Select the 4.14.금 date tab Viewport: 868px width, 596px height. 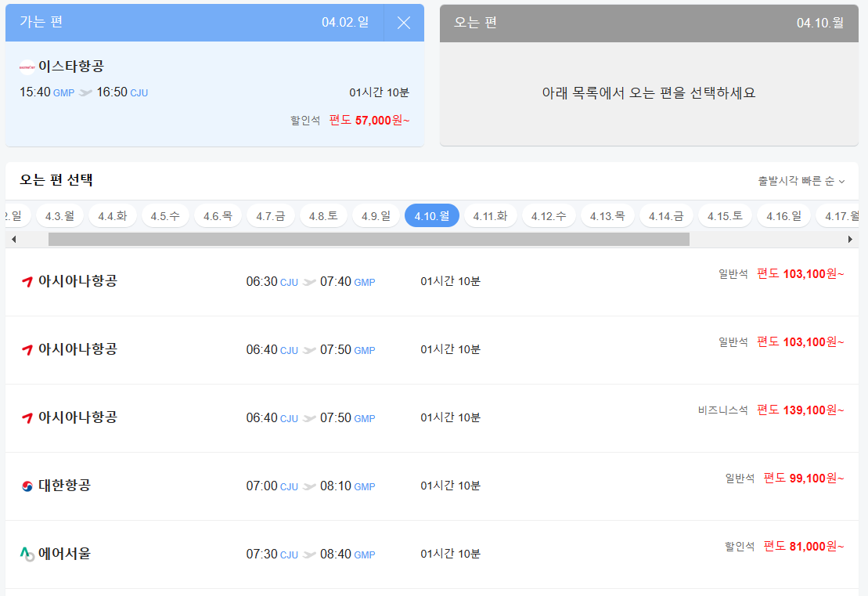(x=666, y=216)
